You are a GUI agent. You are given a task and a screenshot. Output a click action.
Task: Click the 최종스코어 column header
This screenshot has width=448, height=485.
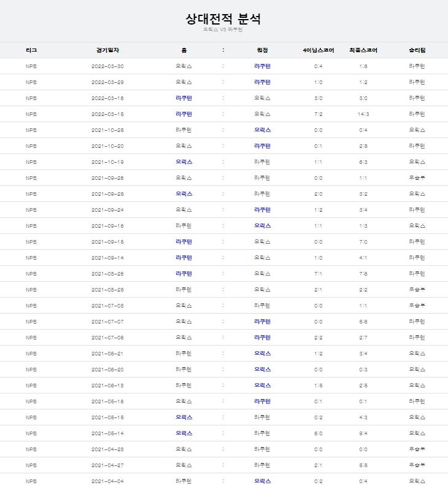point(363,50)
